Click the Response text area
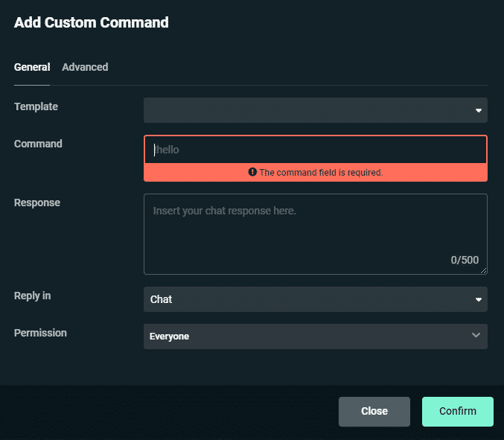The width and height of the screenshot is (504, 440). pos(316,234)
